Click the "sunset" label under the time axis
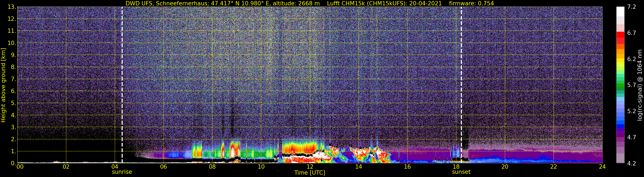 pyautogui.click(x=461, y=172)
